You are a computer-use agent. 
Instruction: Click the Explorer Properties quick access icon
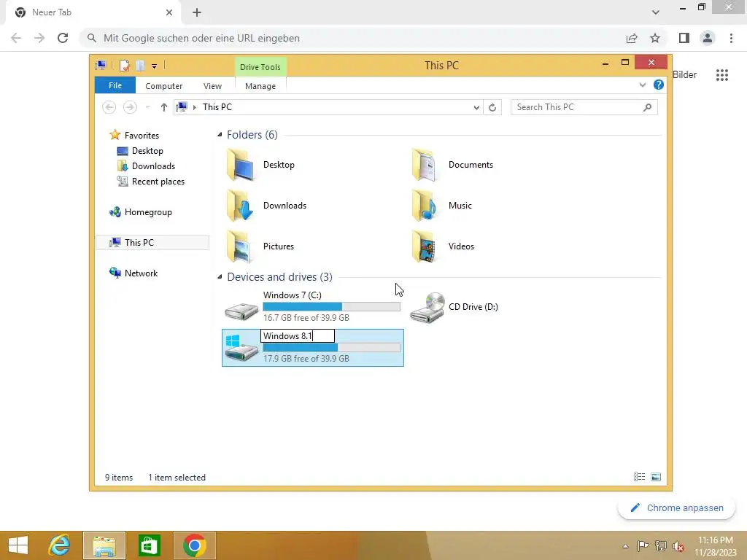[x=124, y=66]
